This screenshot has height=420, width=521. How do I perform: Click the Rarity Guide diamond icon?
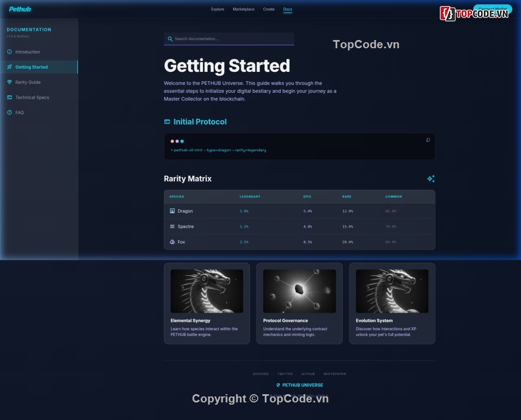9,82
